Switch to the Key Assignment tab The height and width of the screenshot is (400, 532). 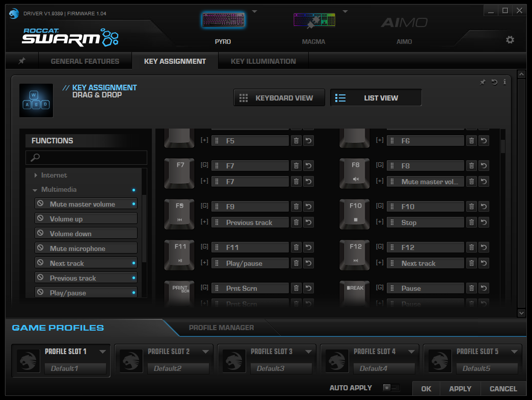coord(175,61)
